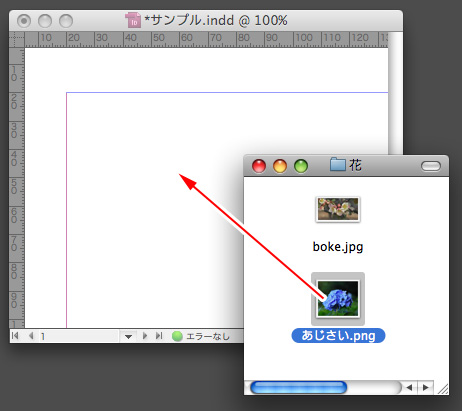Viewport: 462px width, 411px height.
Task: Zoom the Finder window with green button
Action: [301, 166]
